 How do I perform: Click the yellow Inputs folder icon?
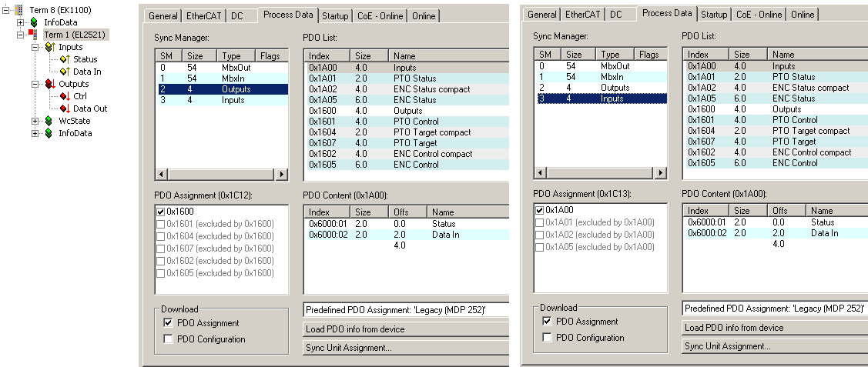tap(49, 47)
